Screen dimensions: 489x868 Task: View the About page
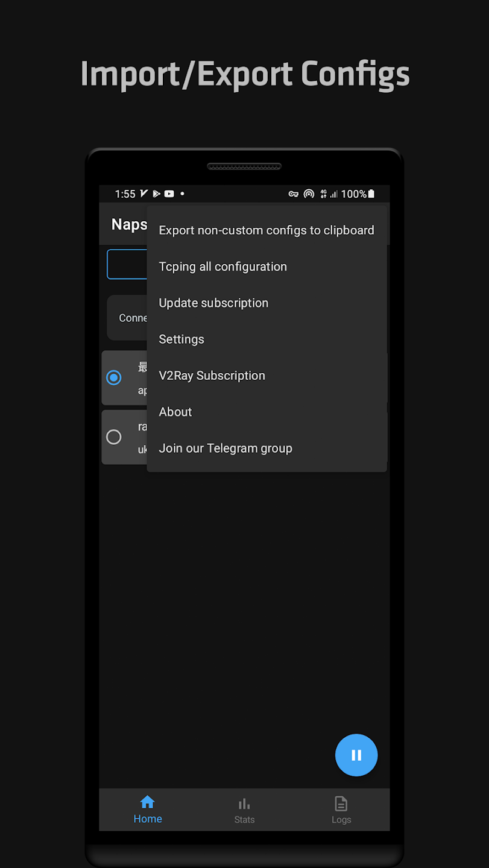pyautogui.click(x=175, y=412)
